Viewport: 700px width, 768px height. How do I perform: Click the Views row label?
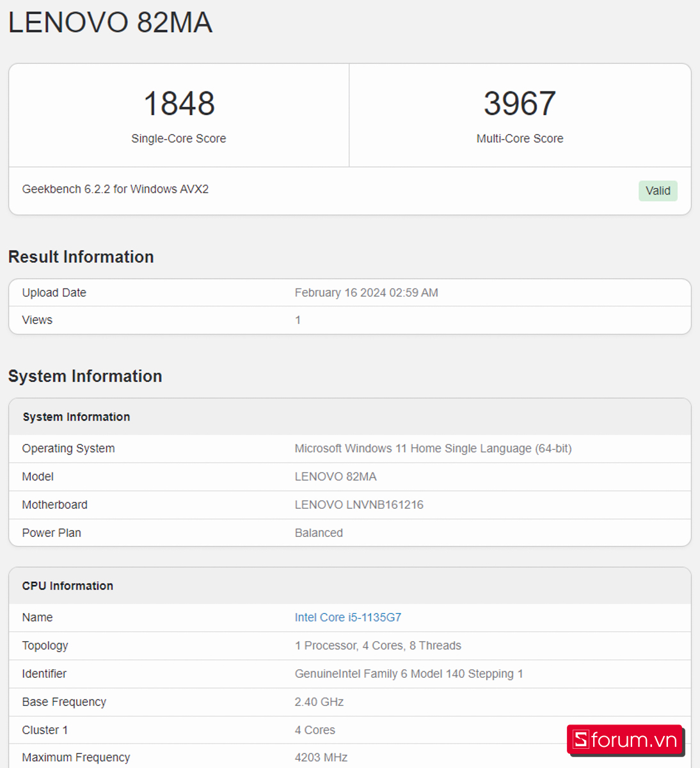pyautogui.click(x=37, y=320)
